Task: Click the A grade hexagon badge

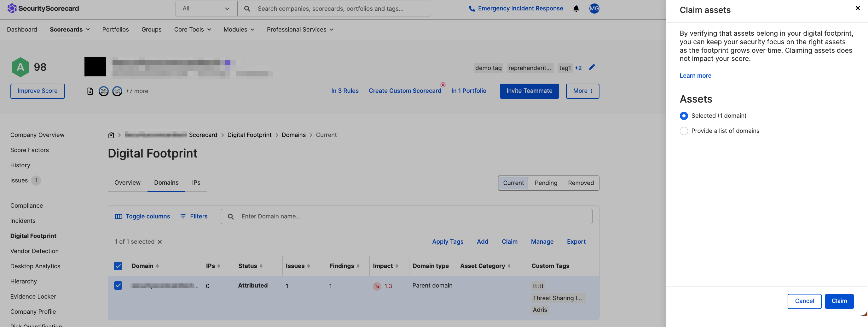Action: click(20, 67)
